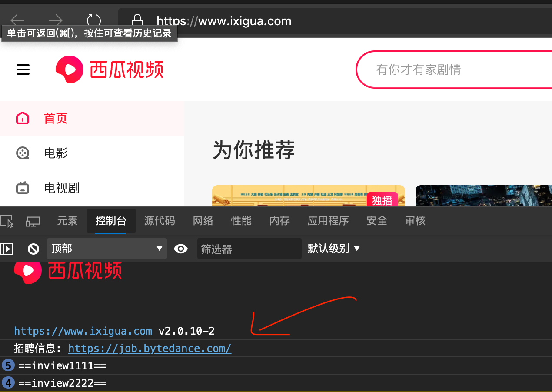This screenshot has height=392, width=552.
Task: Click the 西瓜视频 logo in page header
Action: (x=110, y=70)
